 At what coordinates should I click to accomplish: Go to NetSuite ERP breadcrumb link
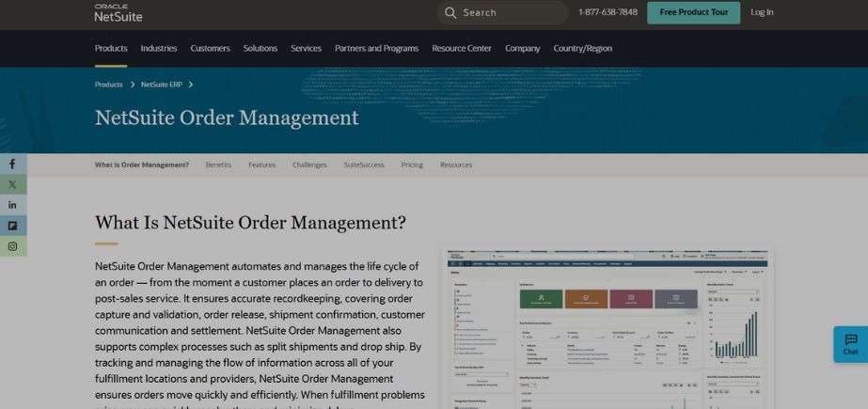click(x=162, y=85)
